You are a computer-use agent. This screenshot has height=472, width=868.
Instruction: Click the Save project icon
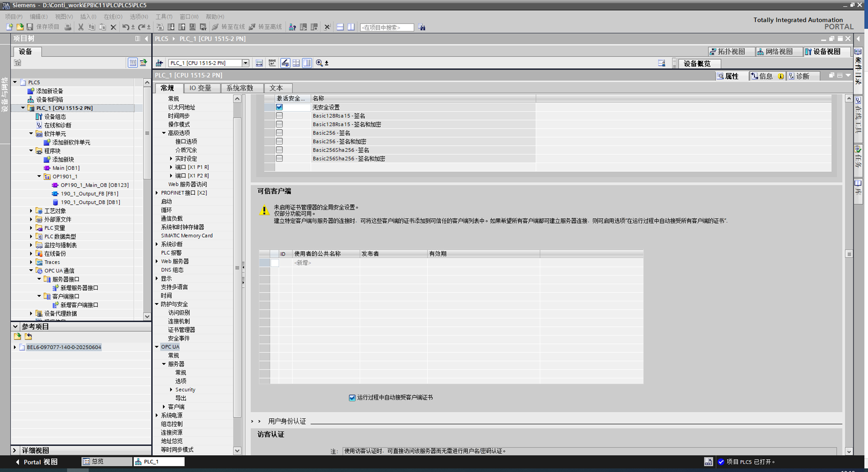coord(30,27)
